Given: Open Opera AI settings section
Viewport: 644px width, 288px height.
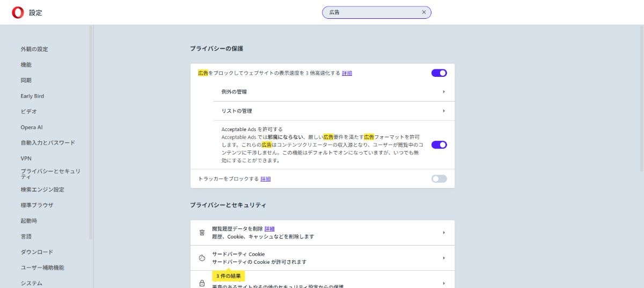Looking at the screenshot, I should tap(32, 127).
